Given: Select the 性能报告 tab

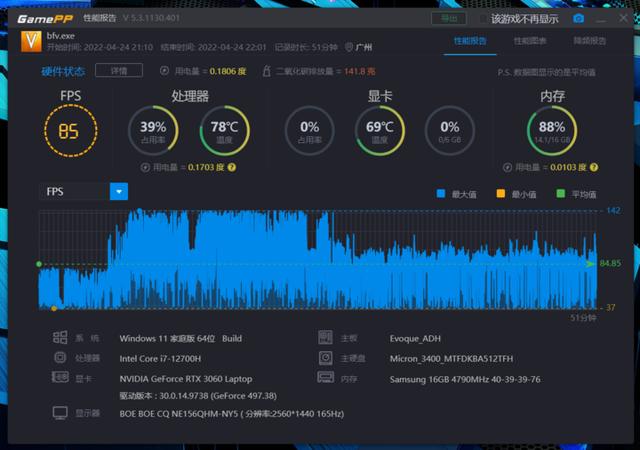Looking at the screenshot, I should 470,41.
